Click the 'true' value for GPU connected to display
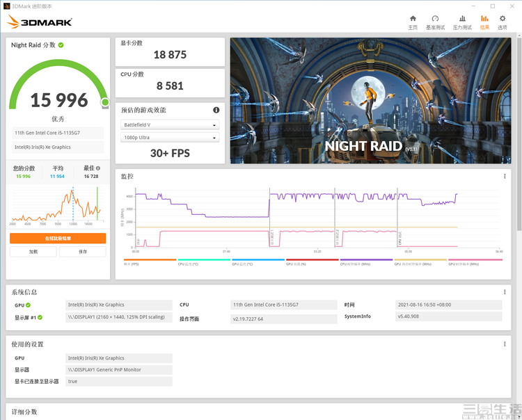Image resolution: width=522 pixels, height=420 pixels. tap(119, 381)
